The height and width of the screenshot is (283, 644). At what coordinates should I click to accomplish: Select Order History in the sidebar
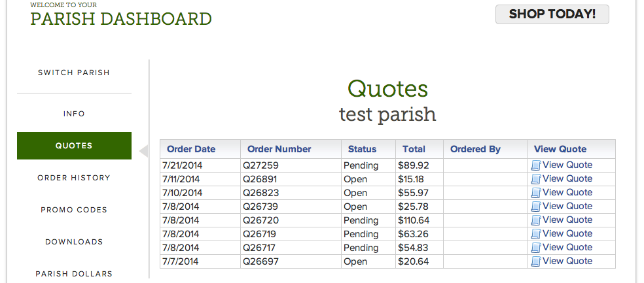coord(74,178)
